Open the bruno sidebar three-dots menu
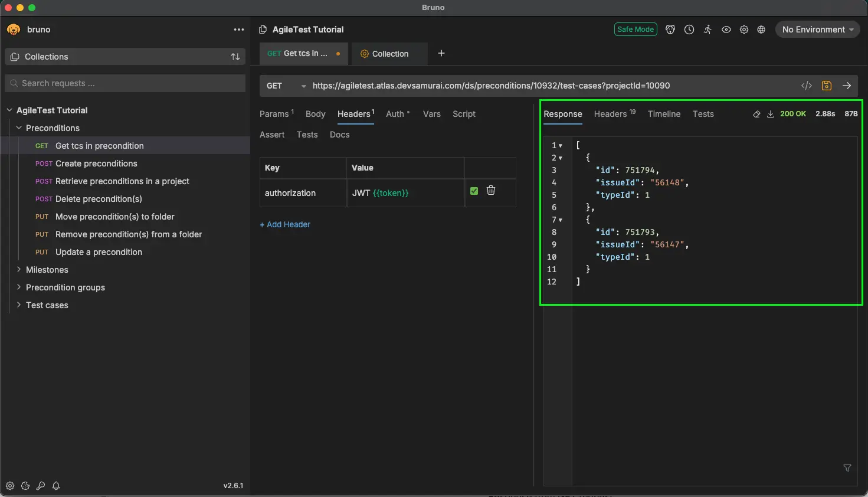Screen dimensions: 868x497 (238, 30)
